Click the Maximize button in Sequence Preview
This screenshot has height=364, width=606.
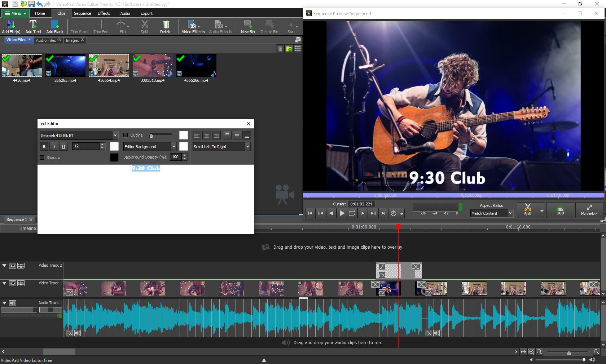(589, 210)
